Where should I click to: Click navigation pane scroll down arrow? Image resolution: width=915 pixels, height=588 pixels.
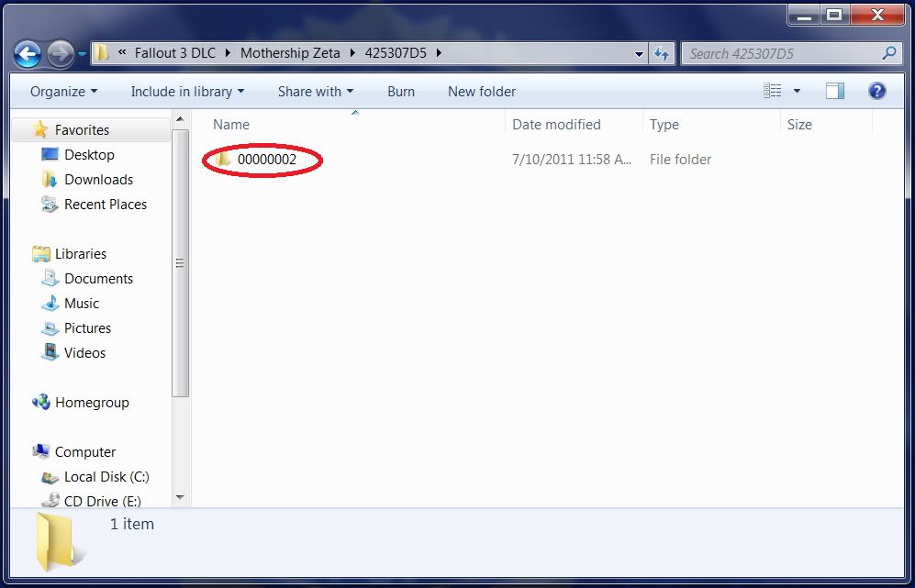click(180, 497)
